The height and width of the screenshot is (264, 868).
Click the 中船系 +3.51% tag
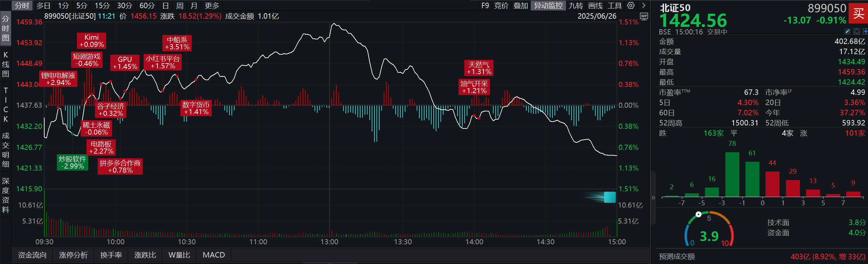(x=177, y=43)
